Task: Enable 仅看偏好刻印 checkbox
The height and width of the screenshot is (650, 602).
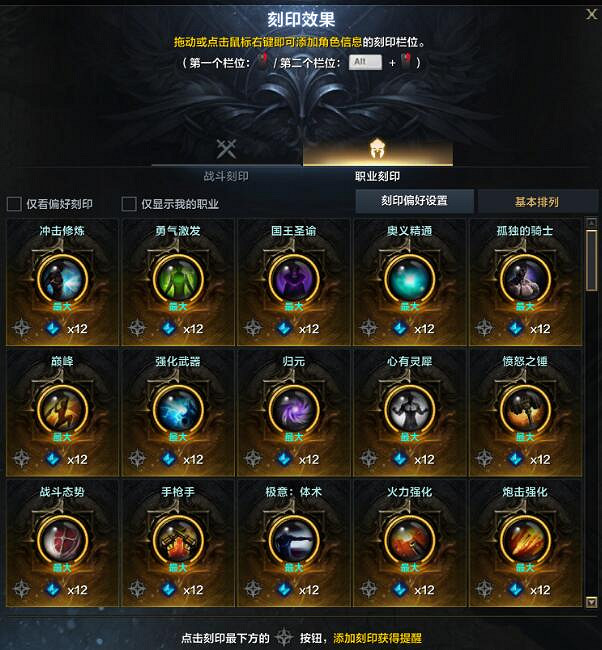Action: pos(14,204)
